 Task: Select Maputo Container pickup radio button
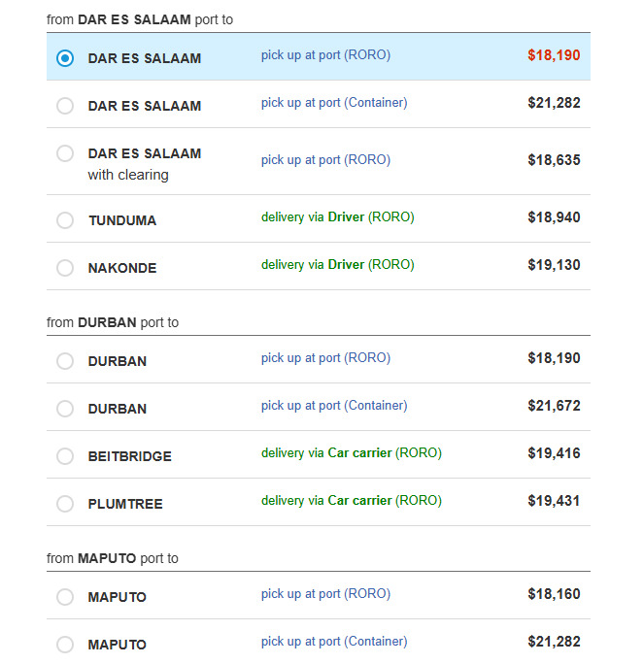point(65,645)
